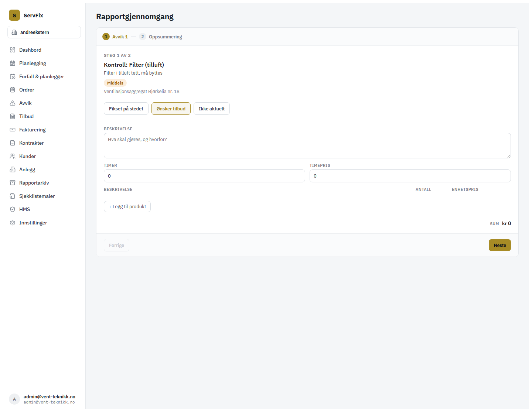Click the Timepris input field
The image size is (532, 412).
pyautogui.click(x=410, y=176)
